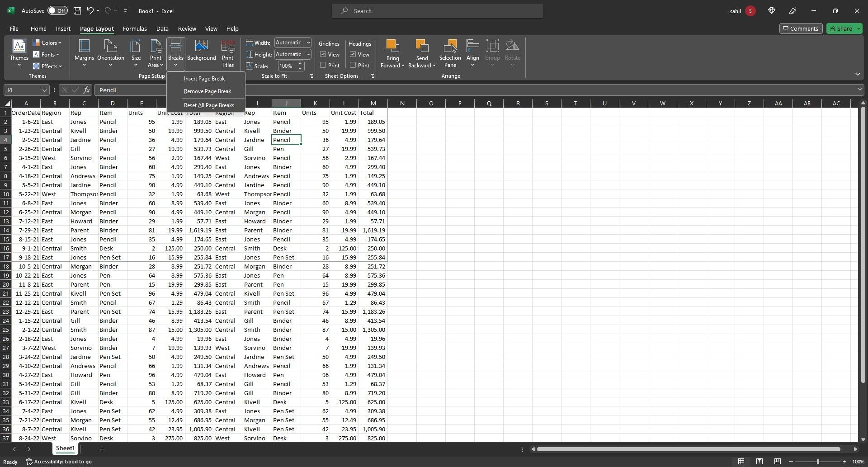Click the pen coming-soon features icon

[x=793, y=11]
